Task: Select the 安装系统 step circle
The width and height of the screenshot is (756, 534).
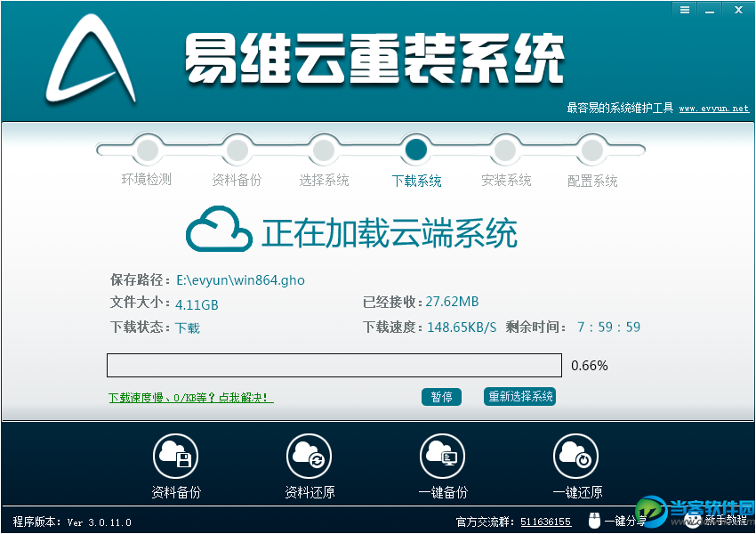Action: (505, 150)
